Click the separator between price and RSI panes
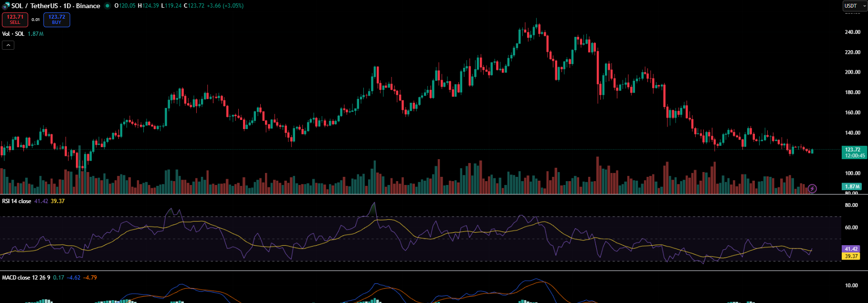Screen dimensions: 868x303 point(434,195)
